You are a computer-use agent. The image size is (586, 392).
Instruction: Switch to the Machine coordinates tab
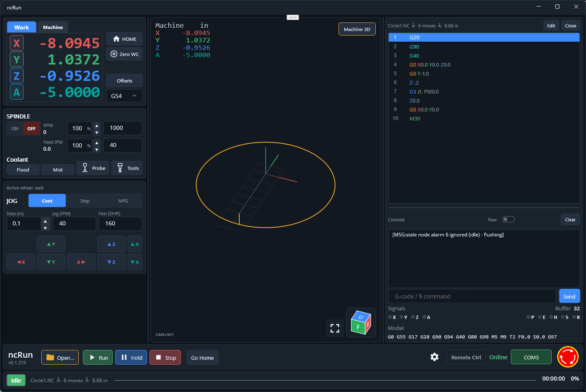pyautogui.click(x=53, y=27)
